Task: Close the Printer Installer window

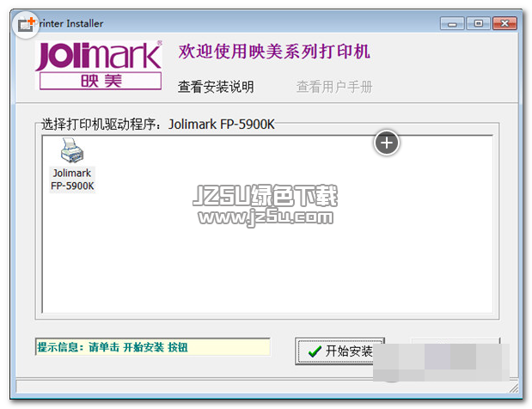Action: point(504,23)
